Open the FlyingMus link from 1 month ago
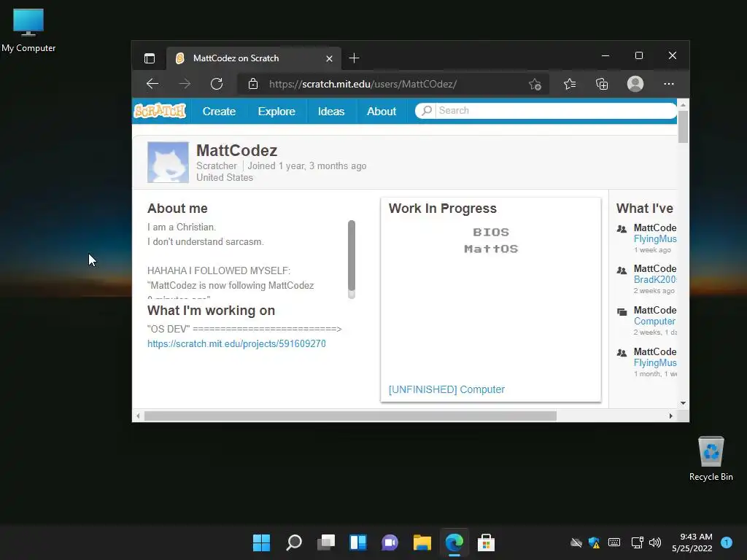This screenshot has height=560, width=747. pyautogui.click(x=655, y=363)
